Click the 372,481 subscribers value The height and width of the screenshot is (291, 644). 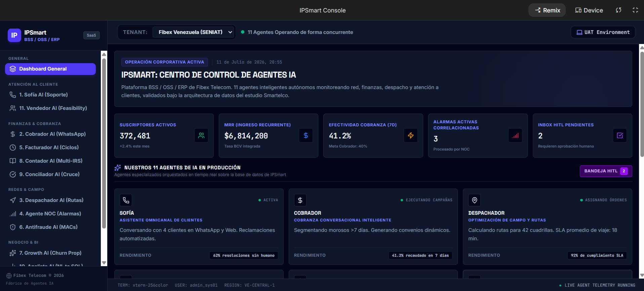coord(135,136)
